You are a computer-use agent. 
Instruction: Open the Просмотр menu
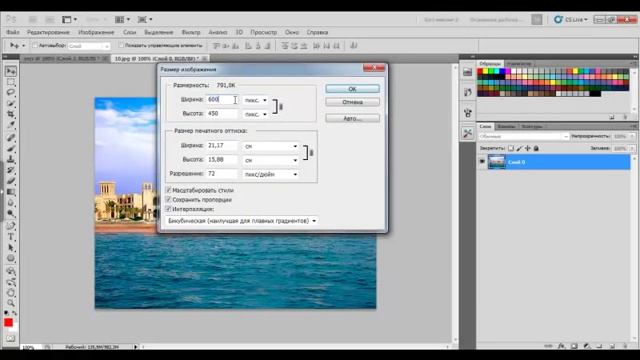click(x=263, y=32)
